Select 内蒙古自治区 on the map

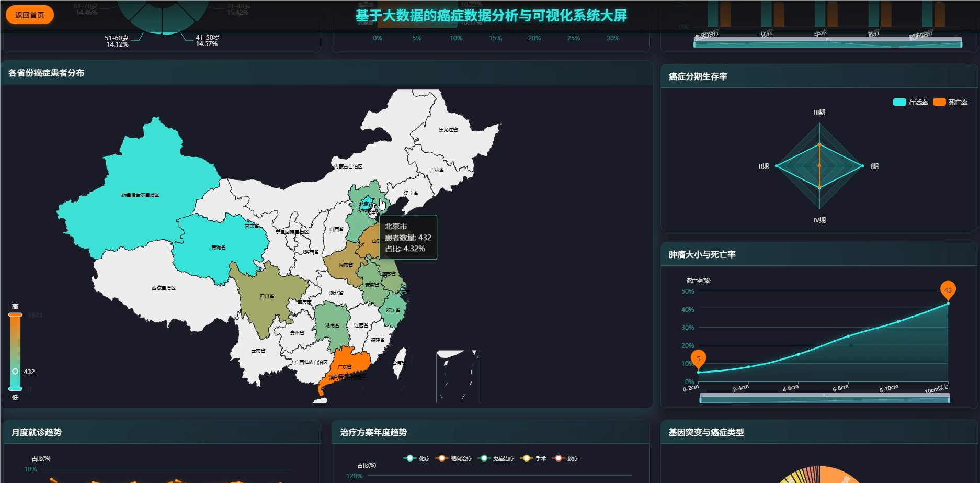pos(348,166)
